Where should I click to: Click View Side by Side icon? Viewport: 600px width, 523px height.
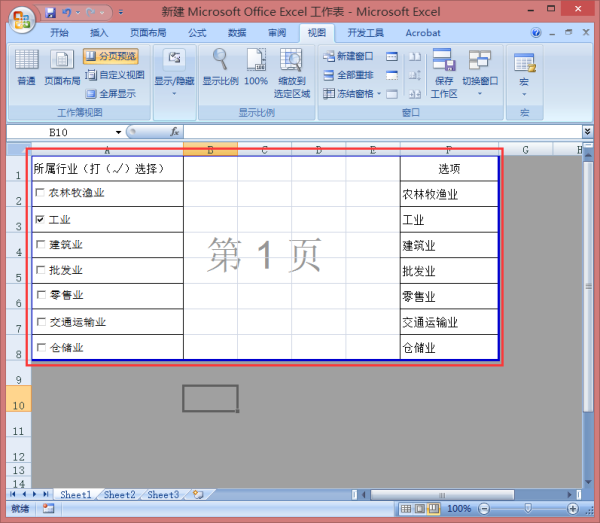point(415,57)
